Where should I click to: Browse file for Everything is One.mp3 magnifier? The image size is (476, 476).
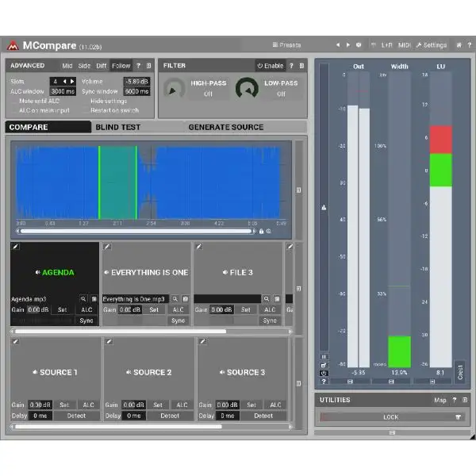(x=175, y=299)
